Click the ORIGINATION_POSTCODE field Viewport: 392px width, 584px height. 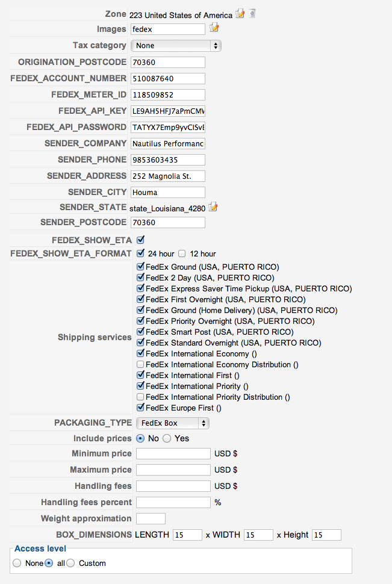pyautogui.click(x=167, y=62)
